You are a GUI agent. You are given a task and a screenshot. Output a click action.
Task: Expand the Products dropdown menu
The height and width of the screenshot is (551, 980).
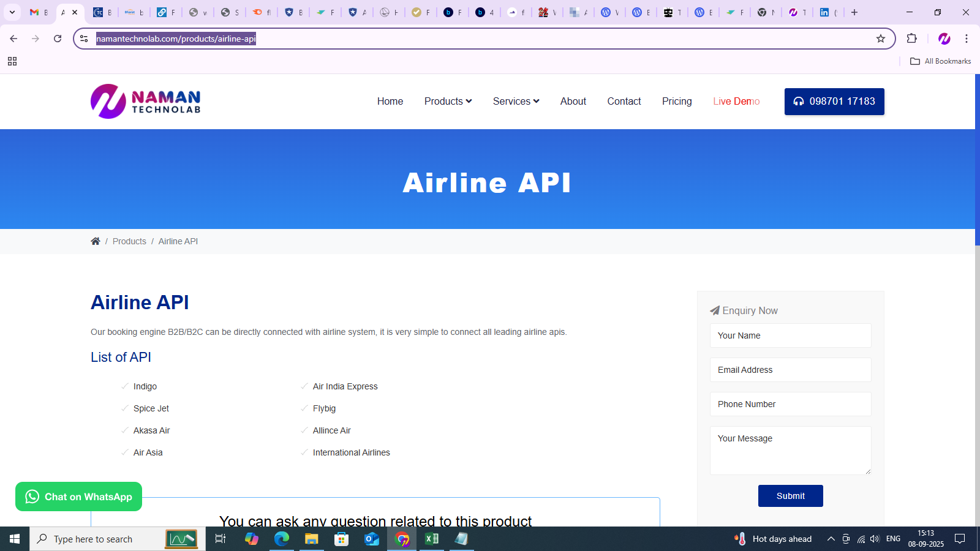coord(448,102)
